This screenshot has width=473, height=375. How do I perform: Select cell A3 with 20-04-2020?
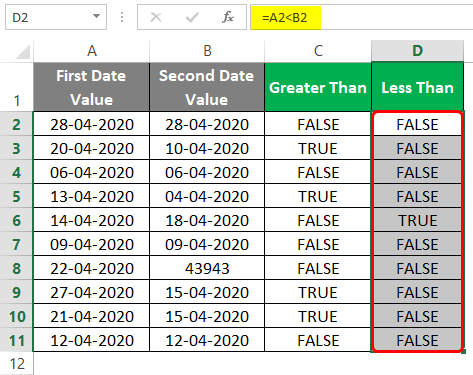coord(92,148)
